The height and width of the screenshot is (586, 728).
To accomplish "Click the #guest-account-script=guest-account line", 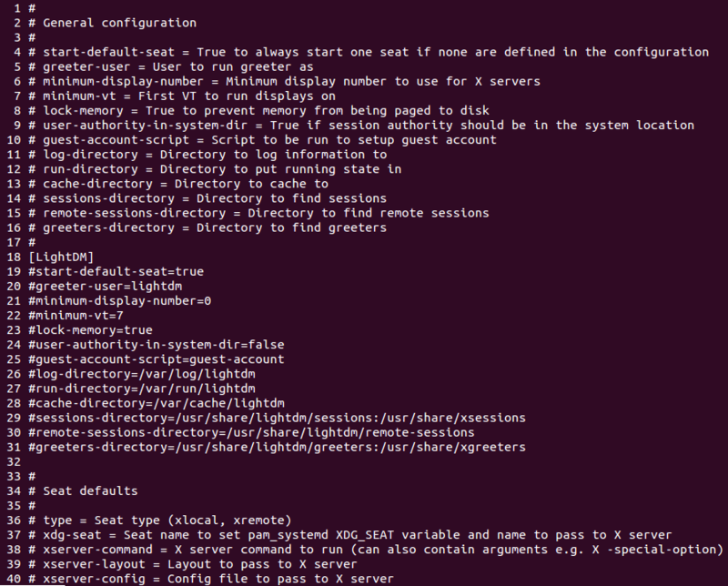I will (156, 359).
